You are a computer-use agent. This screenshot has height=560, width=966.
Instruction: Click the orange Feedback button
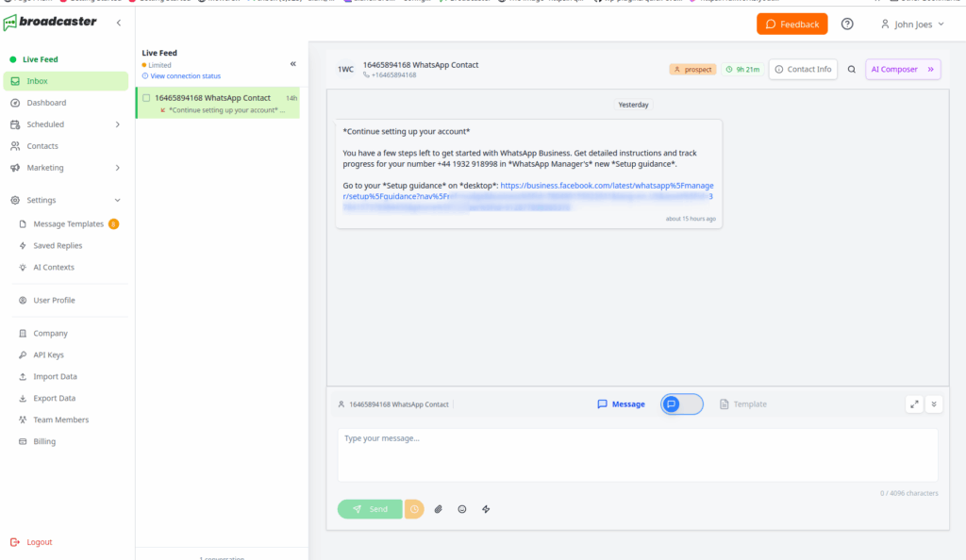(x=791, y=24)
